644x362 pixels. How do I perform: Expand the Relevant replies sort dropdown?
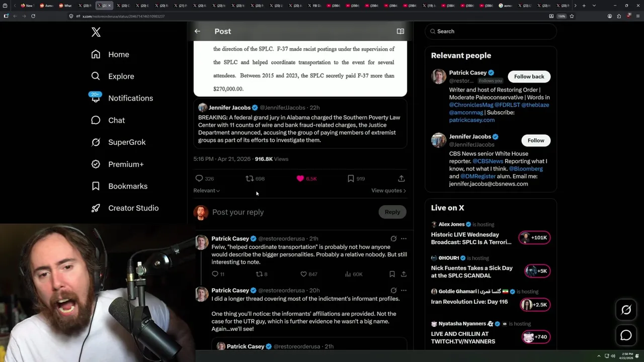[x=207, y=191]
